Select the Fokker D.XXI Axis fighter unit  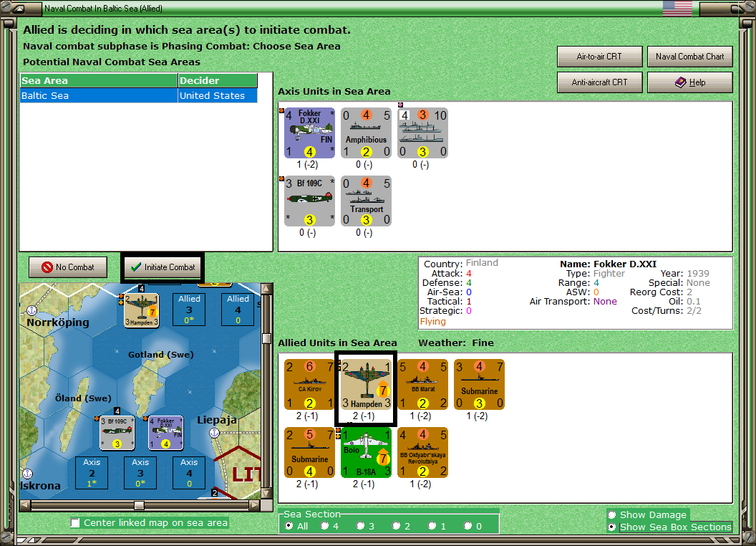click(x=309, y=133)
